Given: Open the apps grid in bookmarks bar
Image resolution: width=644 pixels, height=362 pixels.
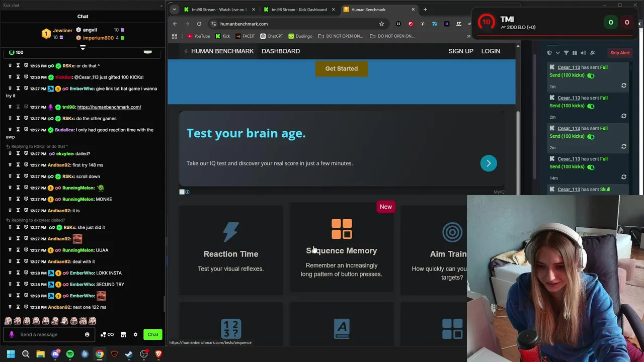Looking at the screenshot, I should click(x=175, y=36).
